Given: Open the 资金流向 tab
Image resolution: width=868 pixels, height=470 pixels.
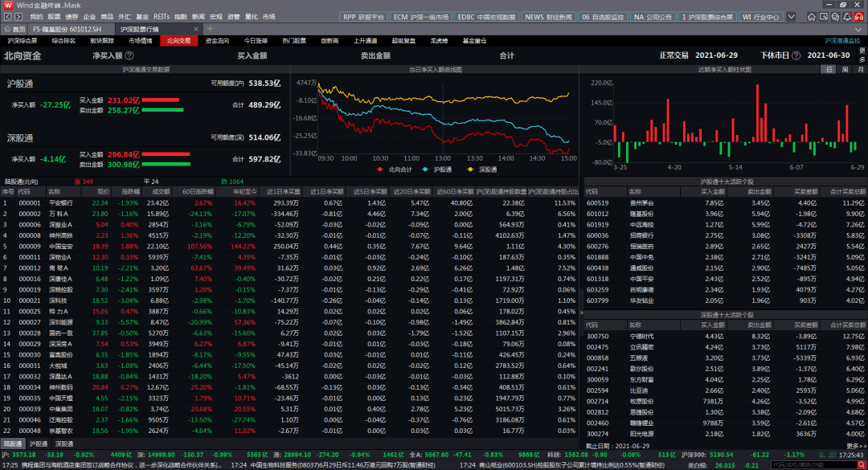Looking at the screenshot, I should tap(217, 40).
